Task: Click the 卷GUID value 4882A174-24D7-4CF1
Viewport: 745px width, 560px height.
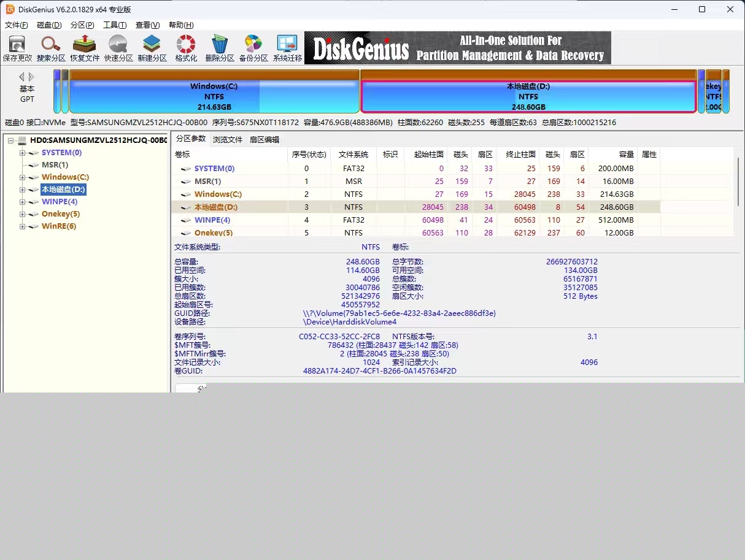Action: 380,370
